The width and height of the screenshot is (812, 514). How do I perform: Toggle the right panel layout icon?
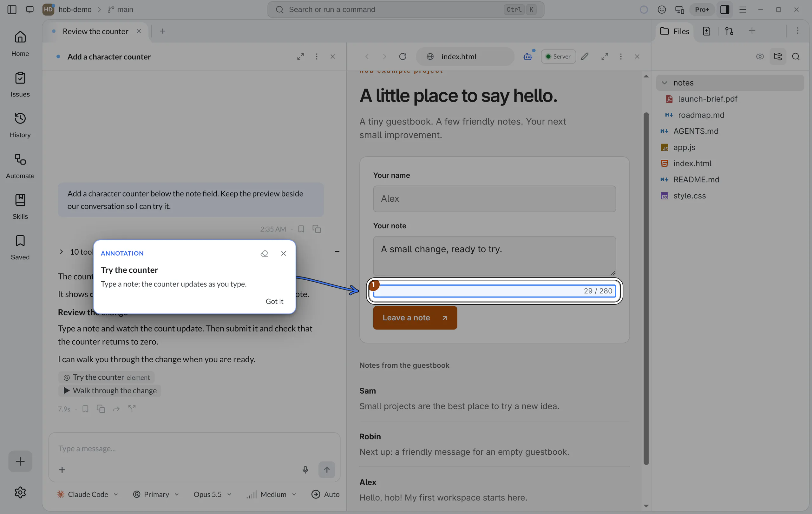coord(725,10)
